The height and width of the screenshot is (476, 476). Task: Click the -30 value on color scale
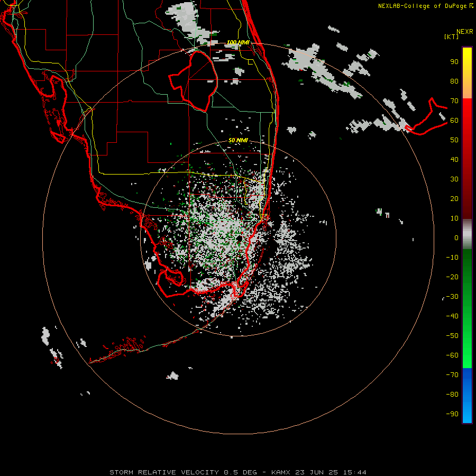click(452, 297)
